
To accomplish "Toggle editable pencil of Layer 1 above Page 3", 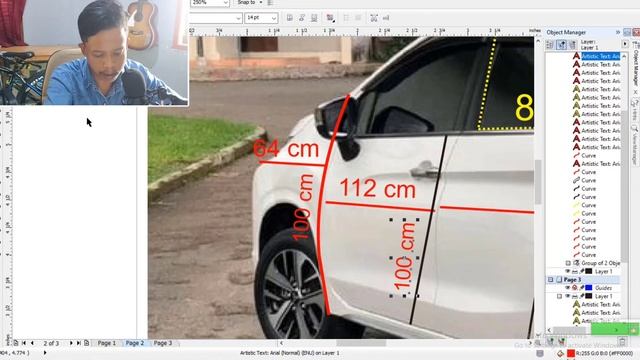I will pos(582,271).
